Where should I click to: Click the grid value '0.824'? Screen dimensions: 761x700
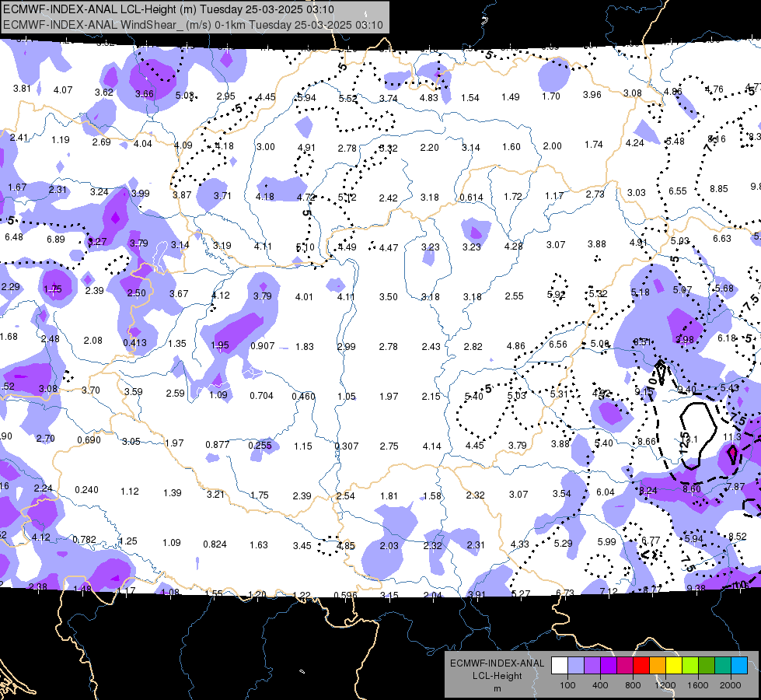(215, 544)
